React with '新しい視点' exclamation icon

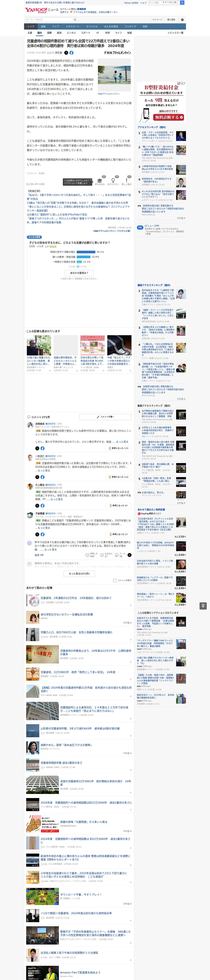point(127,181)
